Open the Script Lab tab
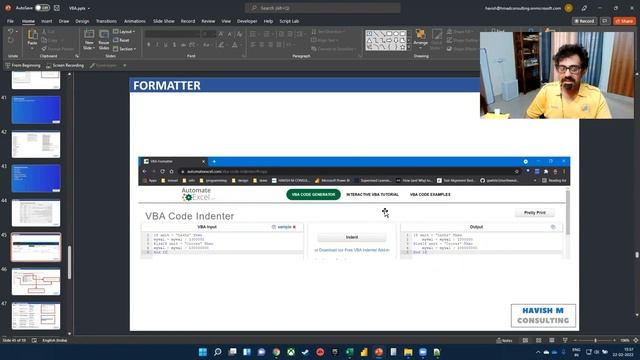 (289, 21)
